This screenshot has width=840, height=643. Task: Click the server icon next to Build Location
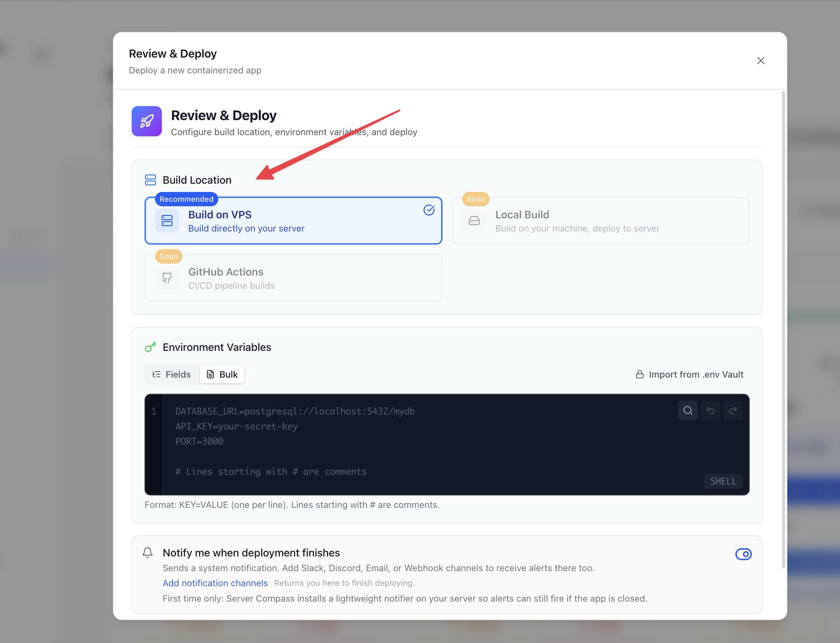[150, 179]
